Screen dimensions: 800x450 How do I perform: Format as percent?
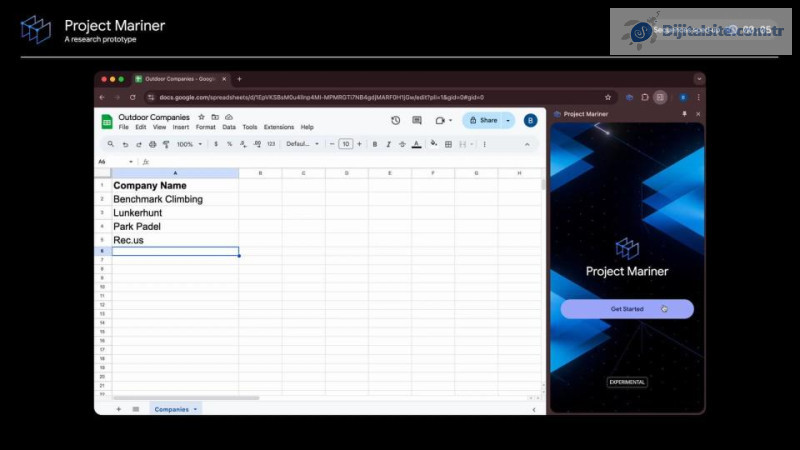(230, 144)
